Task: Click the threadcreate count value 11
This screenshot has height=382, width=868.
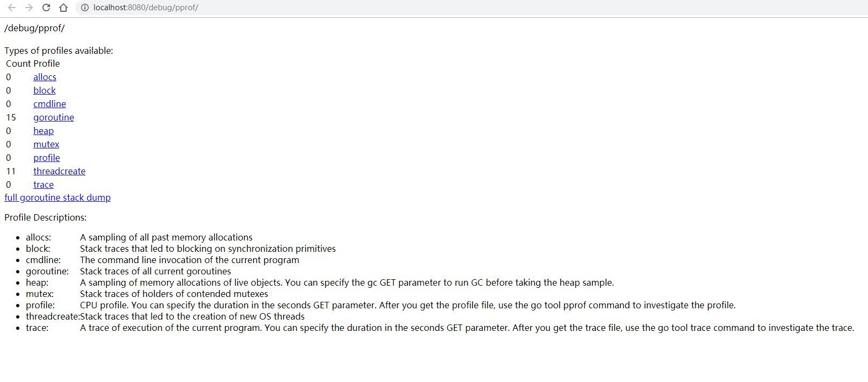Action: (x=11, y=171)
